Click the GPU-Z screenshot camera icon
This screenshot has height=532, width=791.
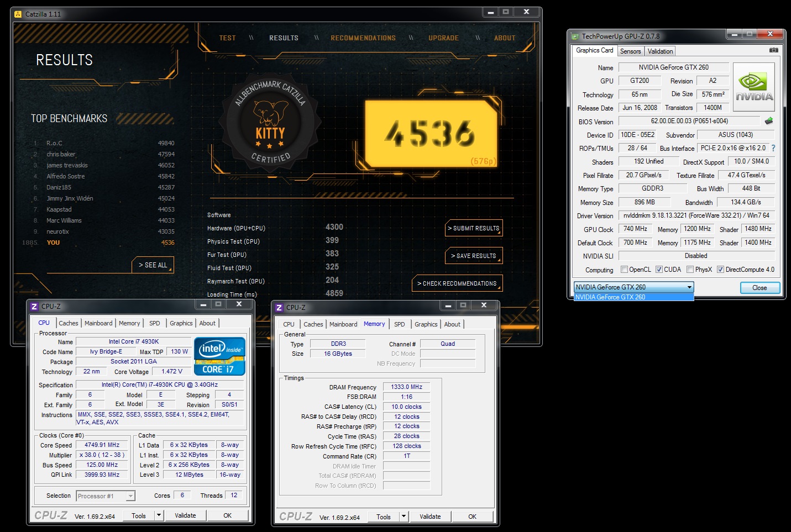pyautogui.click(x=773, y=50)
